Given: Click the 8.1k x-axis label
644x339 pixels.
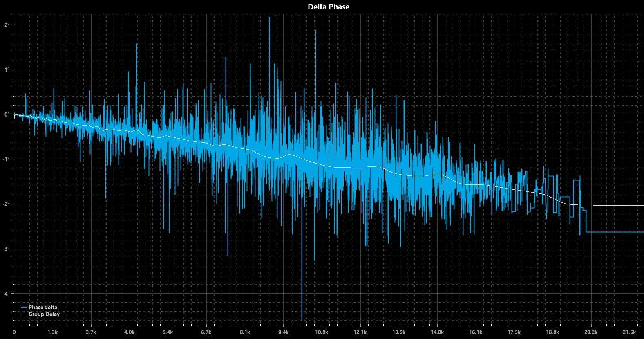Looking at the screenshot, I should [x=245, y=332].
